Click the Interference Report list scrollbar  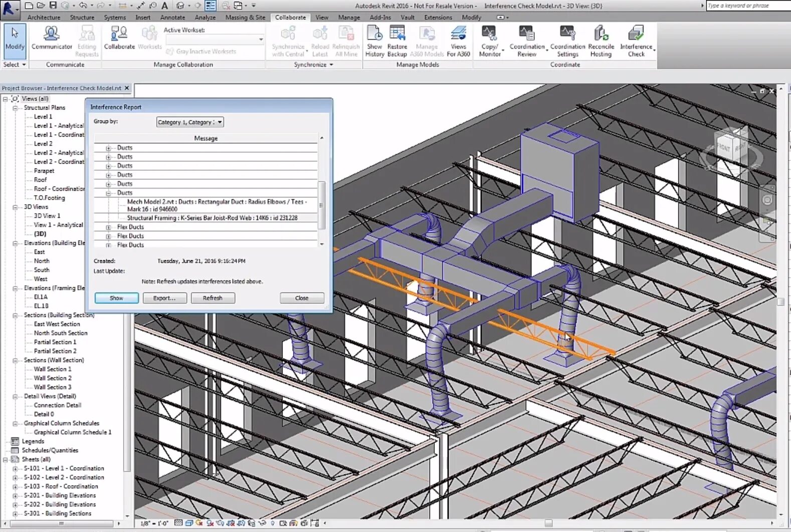pos(322,205)
